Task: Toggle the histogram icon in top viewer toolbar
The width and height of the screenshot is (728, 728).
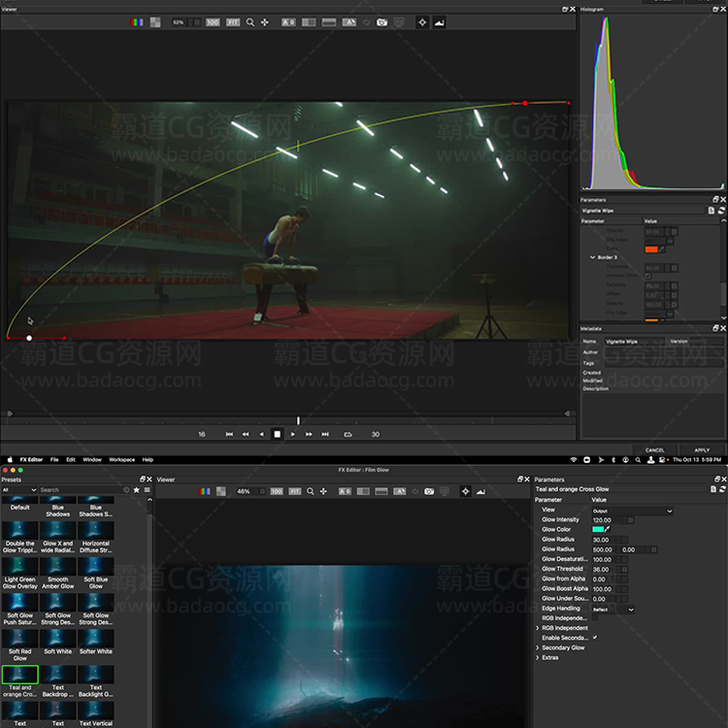Action: click(440, 21)
